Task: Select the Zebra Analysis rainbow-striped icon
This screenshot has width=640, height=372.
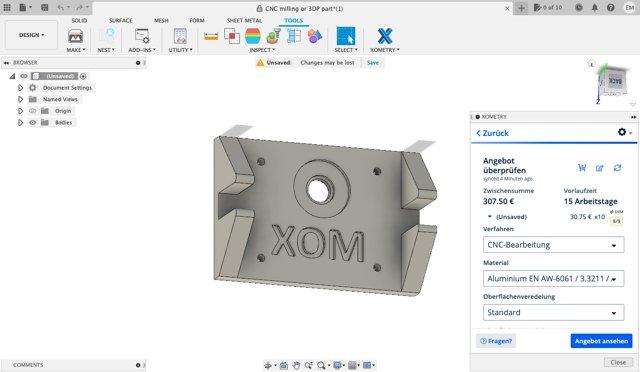Action: 253,36
